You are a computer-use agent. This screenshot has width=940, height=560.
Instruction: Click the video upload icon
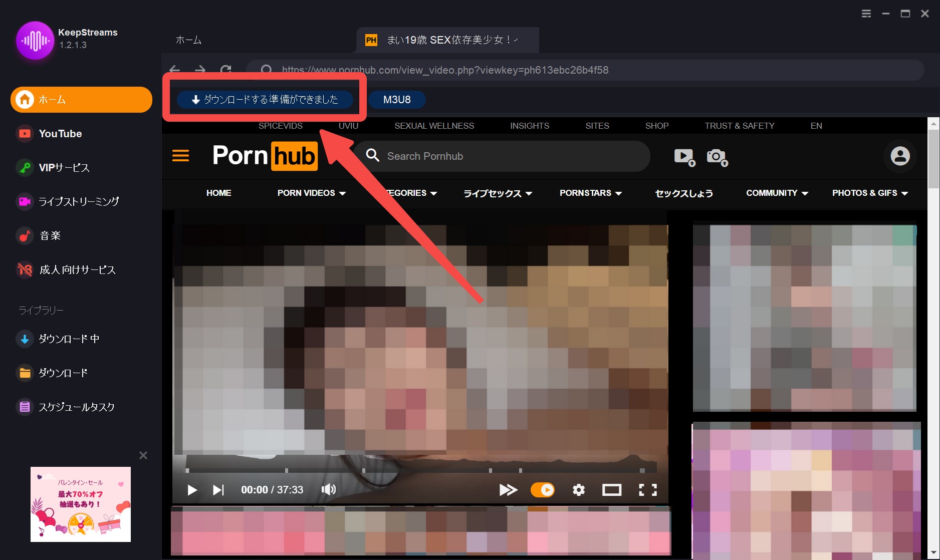(x=684, y=157)
